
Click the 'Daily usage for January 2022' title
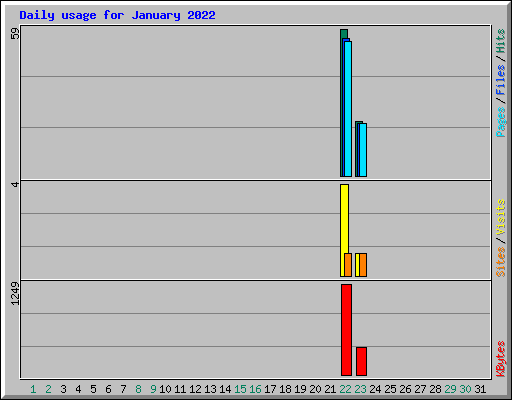[x=117, y=15]
